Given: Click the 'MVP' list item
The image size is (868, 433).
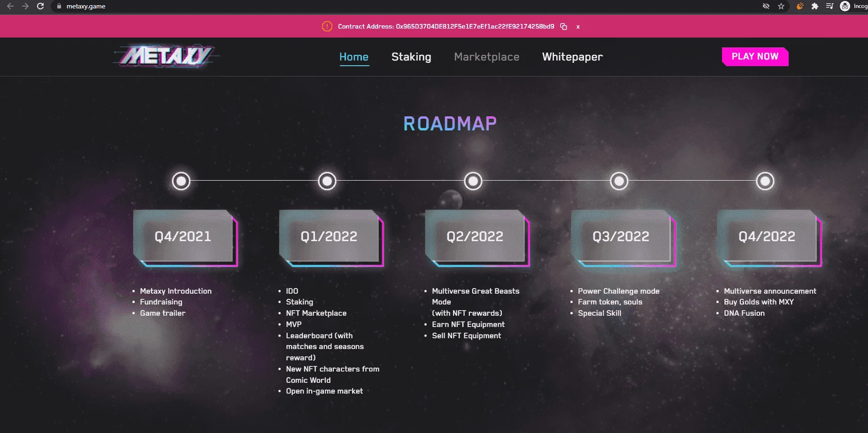Looking at the screenshot, I should [x=294, y=324].
